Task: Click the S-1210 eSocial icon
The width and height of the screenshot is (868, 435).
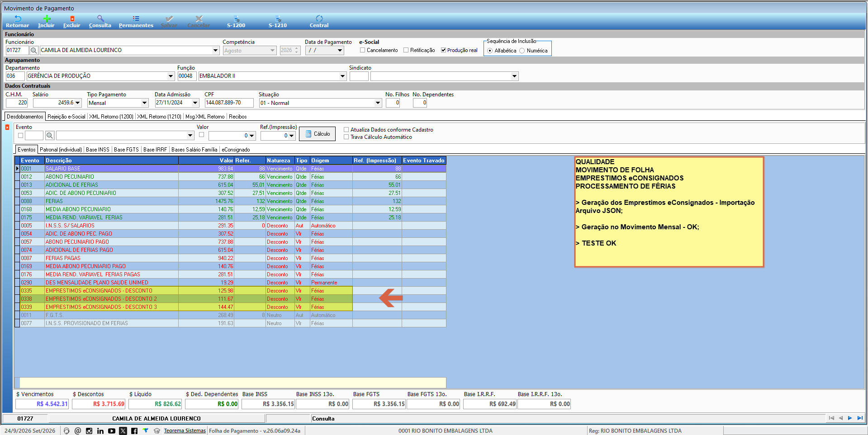Action: [278, 19]
